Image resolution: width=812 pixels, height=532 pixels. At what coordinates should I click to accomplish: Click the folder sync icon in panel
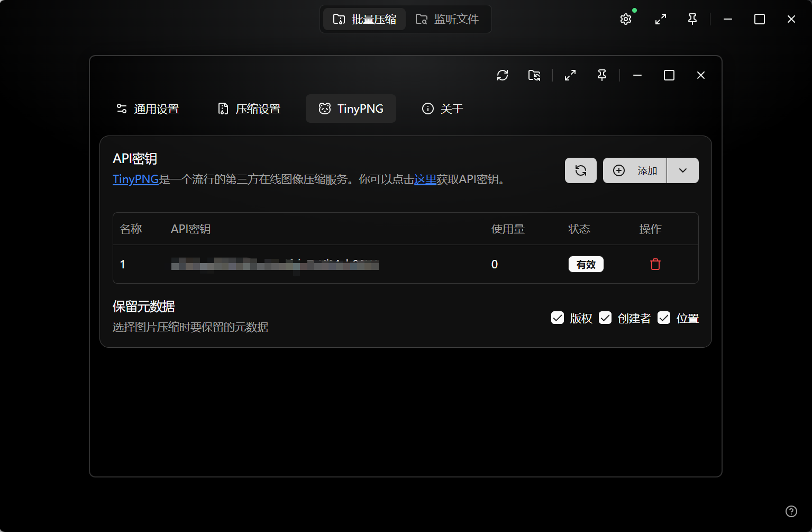click(x=534, y=75)
